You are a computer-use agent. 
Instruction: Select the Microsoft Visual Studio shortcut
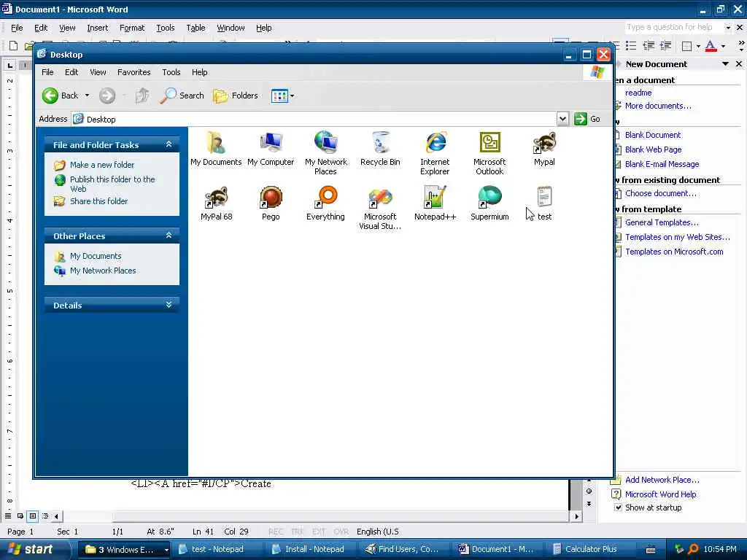tap(380, 208)
